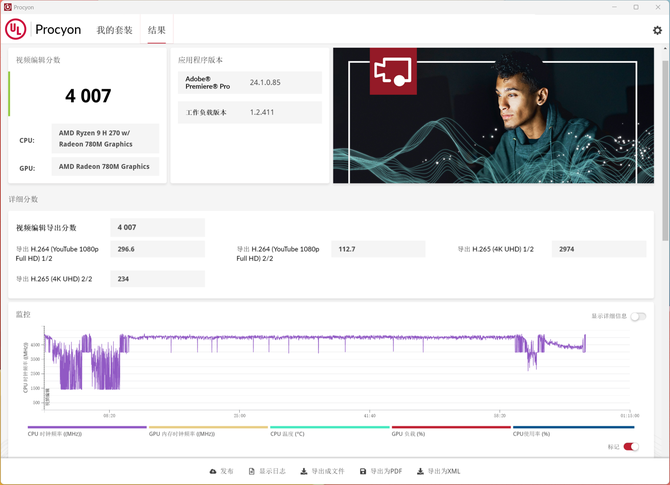
Task: Click the 详细分数 section heading
Action: [23, 199]
